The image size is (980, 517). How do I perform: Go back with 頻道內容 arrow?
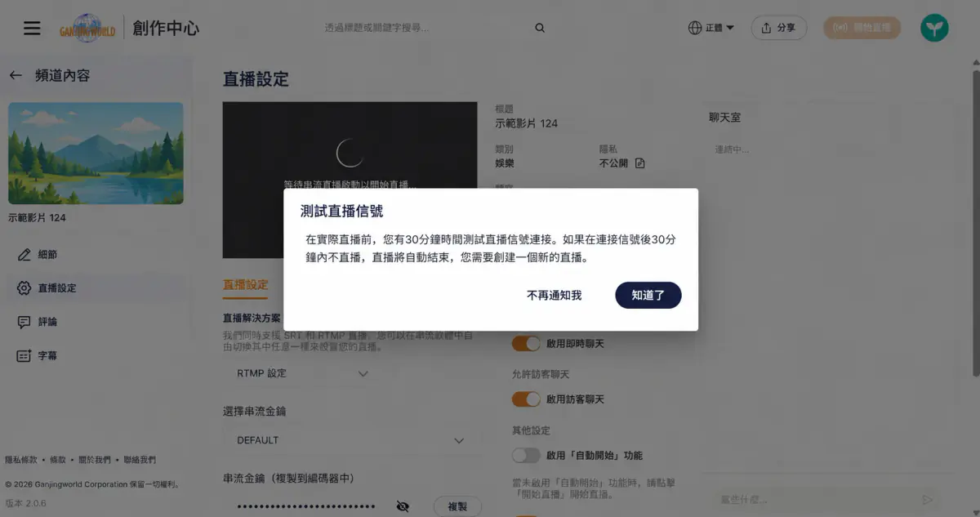16,75
